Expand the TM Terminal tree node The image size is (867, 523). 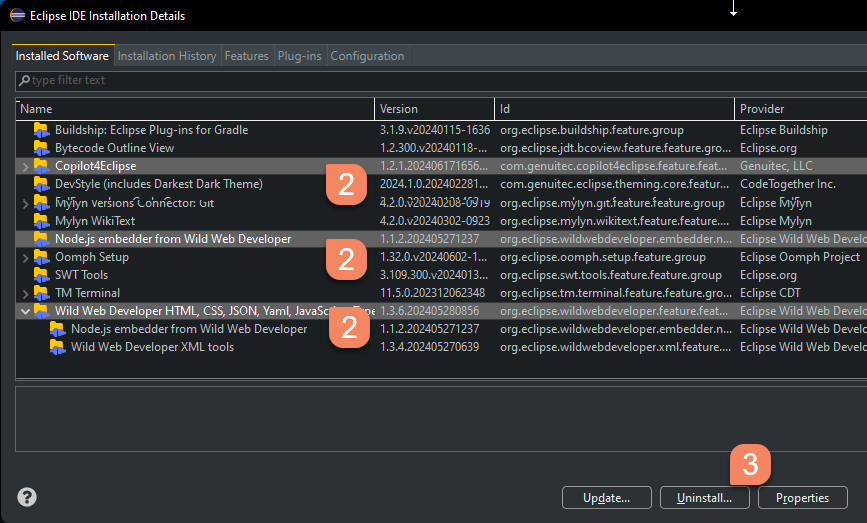tap(25, 294)
